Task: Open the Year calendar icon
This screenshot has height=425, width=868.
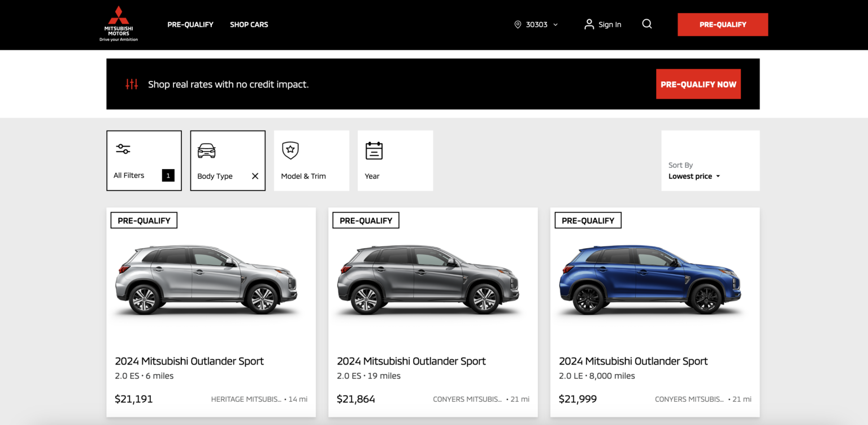Action: coord(374,150)
